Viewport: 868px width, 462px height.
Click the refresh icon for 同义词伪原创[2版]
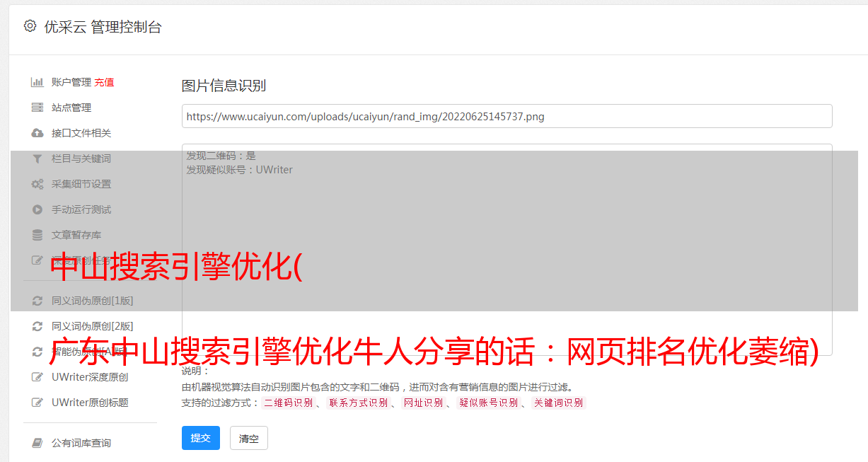[x=37, y=326]
